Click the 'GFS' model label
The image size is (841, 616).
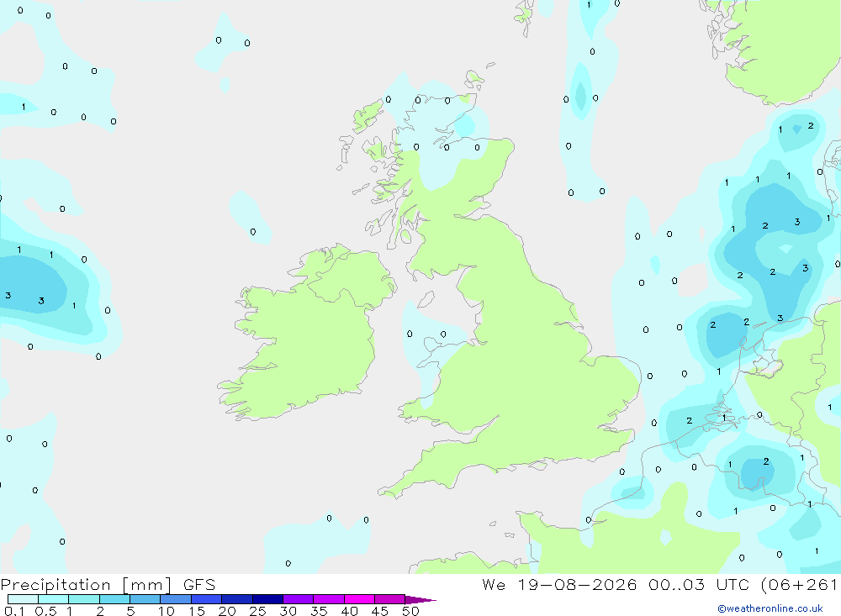pos(199,585)
